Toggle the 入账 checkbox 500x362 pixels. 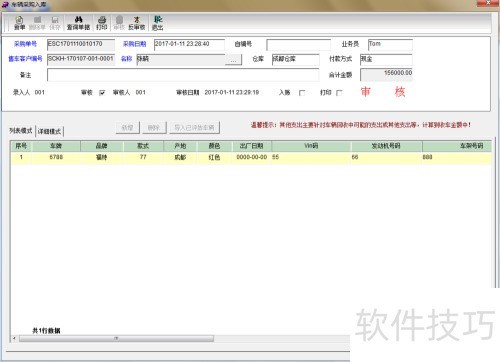302,93
